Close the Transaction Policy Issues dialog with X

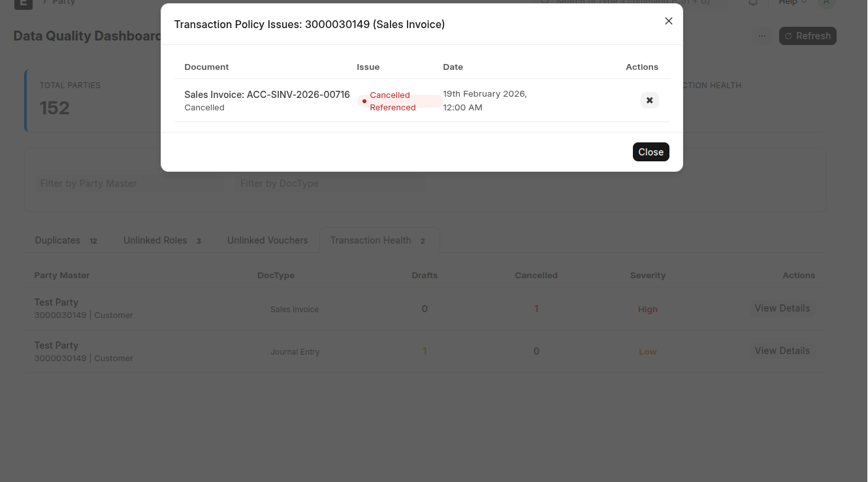(668, 21)
